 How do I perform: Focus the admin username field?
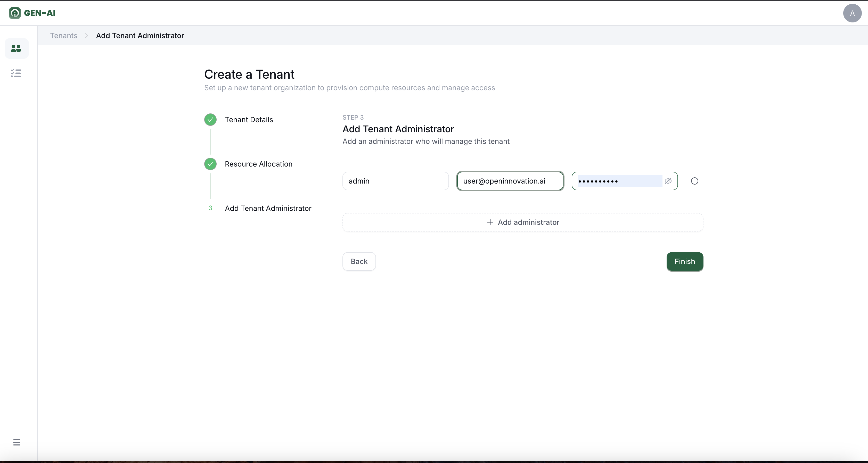coord(395,181)
